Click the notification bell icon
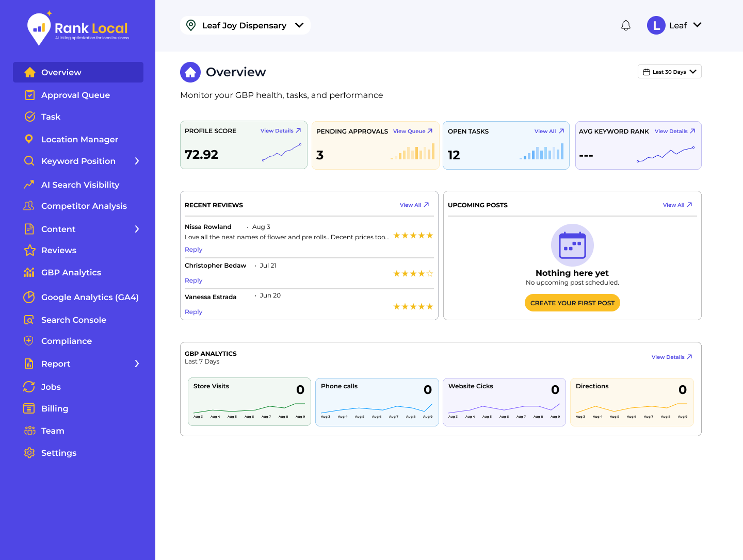 click(626, 25)
